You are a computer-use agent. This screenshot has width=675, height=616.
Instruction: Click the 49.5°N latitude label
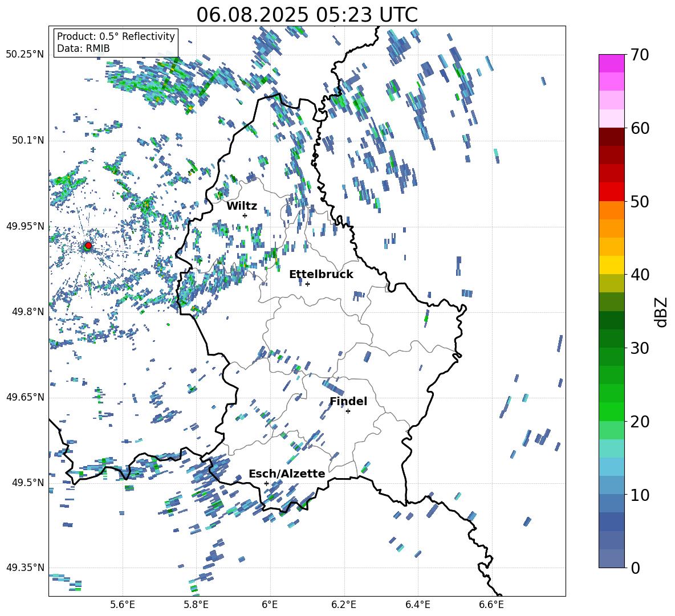(28, 483)
